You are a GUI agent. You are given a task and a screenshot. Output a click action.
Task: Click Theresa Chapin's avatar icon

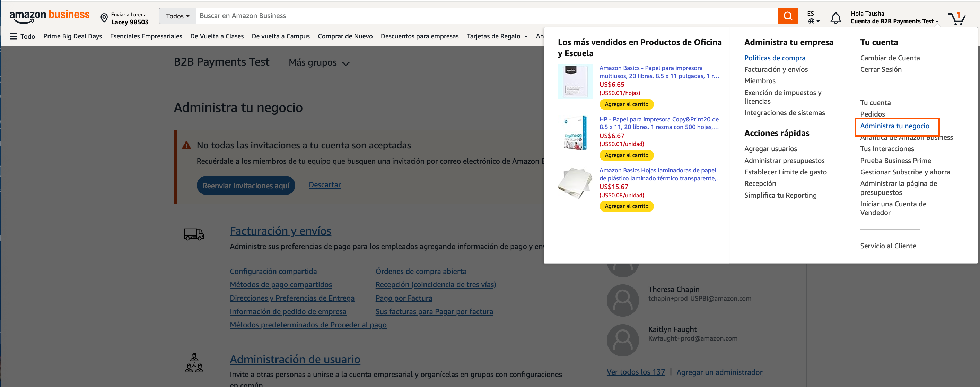pyautogui.click(x=623, y=300)
